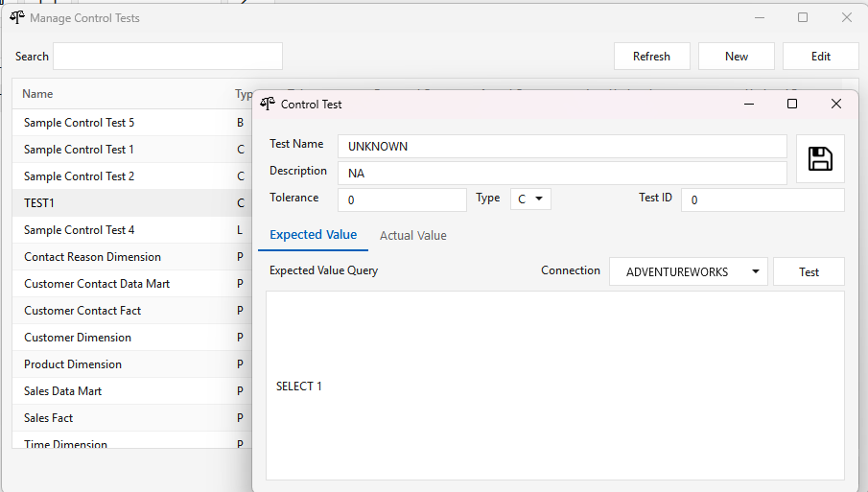Open the Type dropdown showing C
Screen dimensions: 868x492
(530, 199)
